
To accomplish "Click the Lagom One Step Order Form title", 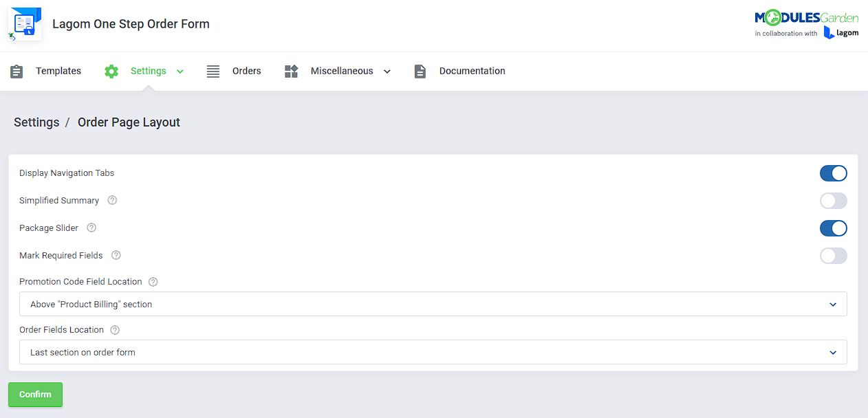I will tap(131, 24).
